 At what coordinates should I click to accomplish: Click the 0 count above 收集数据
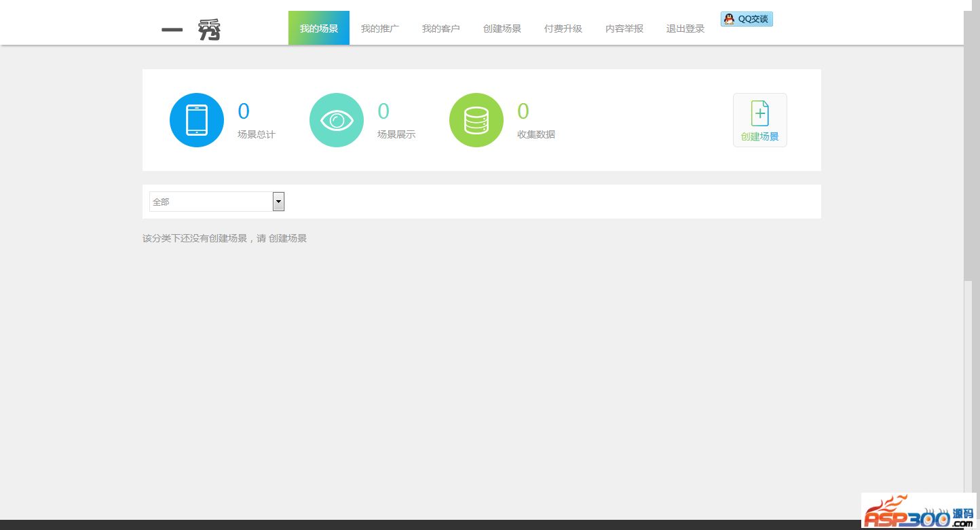(523, 111)
